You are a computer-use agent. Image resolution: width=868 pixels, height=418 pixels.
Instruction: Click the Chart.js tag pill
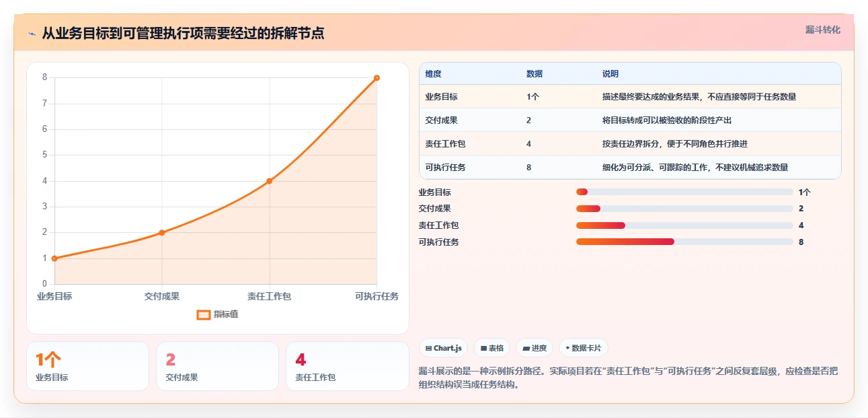click(444, 348)
